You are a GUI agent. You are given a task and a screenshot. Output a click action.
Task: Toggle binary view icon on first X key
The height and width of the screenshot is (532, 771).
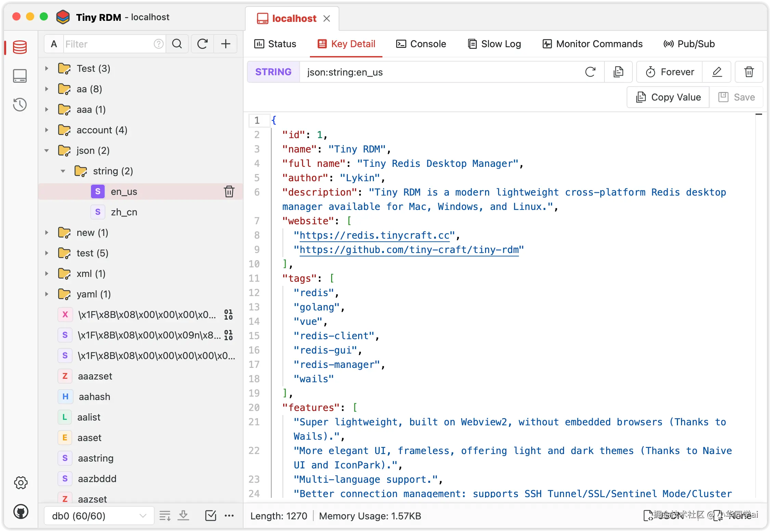[x=228, y=315]
